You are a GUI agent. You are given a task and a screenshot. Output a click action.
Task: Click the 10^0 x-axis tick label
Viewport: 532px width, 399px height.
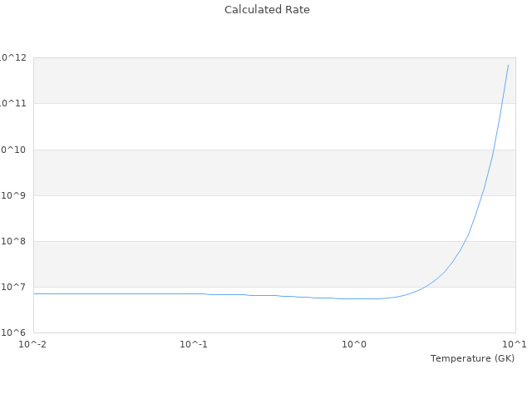pyautogui.click(x=354, y=344)
